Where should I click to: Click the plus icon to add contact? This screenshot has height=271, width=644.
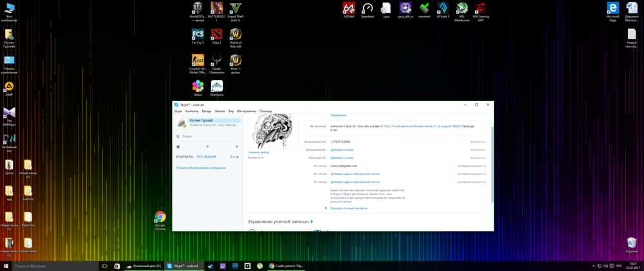pyautogui.click(x=236, y=147)
